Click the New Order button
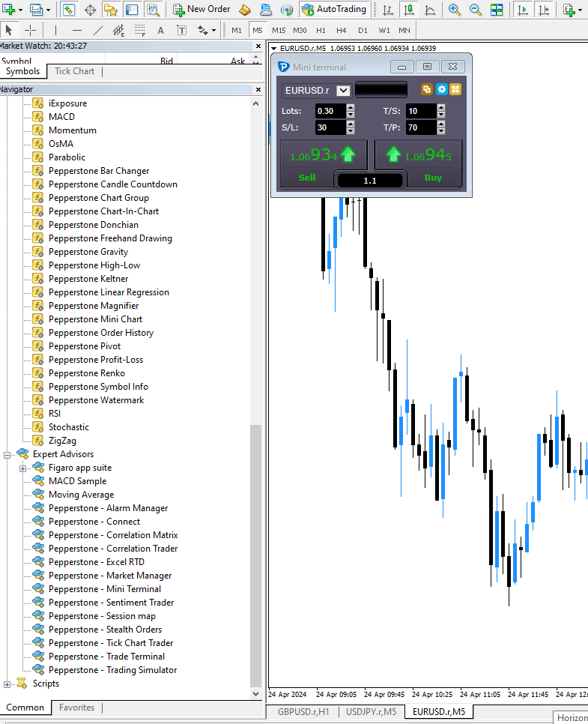The height and width of the screenshot is (724, 588). [201, 9]
